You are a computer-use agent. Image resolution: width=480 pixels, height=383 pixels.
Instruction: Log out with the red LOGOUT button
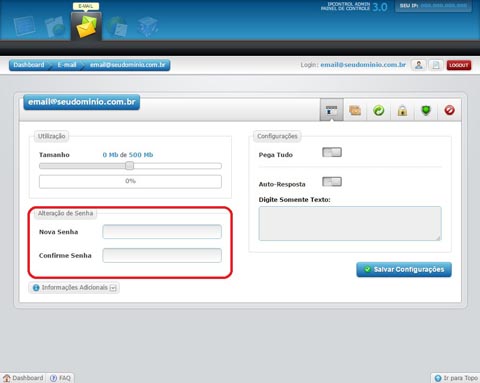(459, 65)
